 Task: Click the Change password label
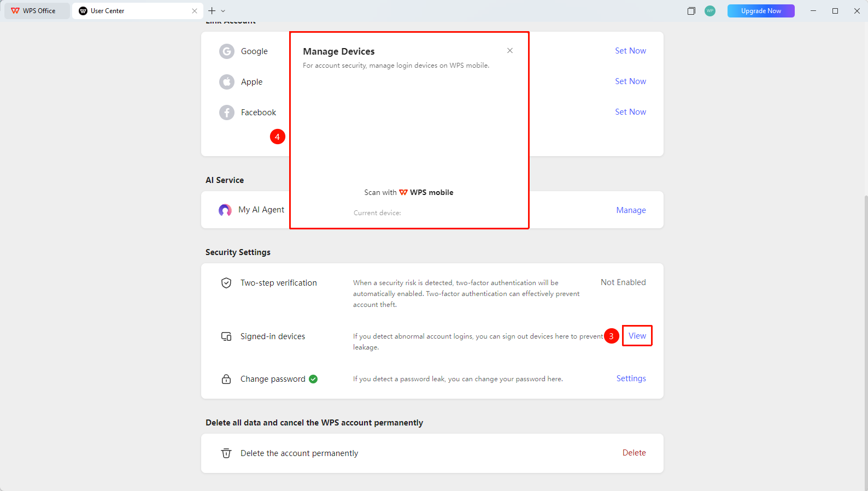point(273,379)
